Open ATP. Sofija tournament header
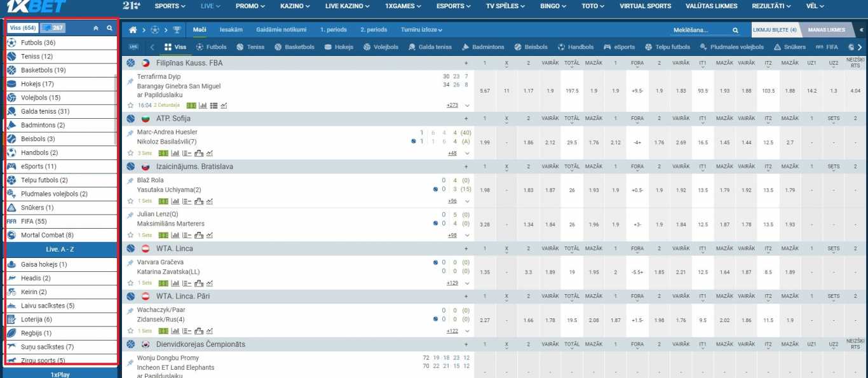The height and width of the screenshot is (378, 868). coord(173,118)
